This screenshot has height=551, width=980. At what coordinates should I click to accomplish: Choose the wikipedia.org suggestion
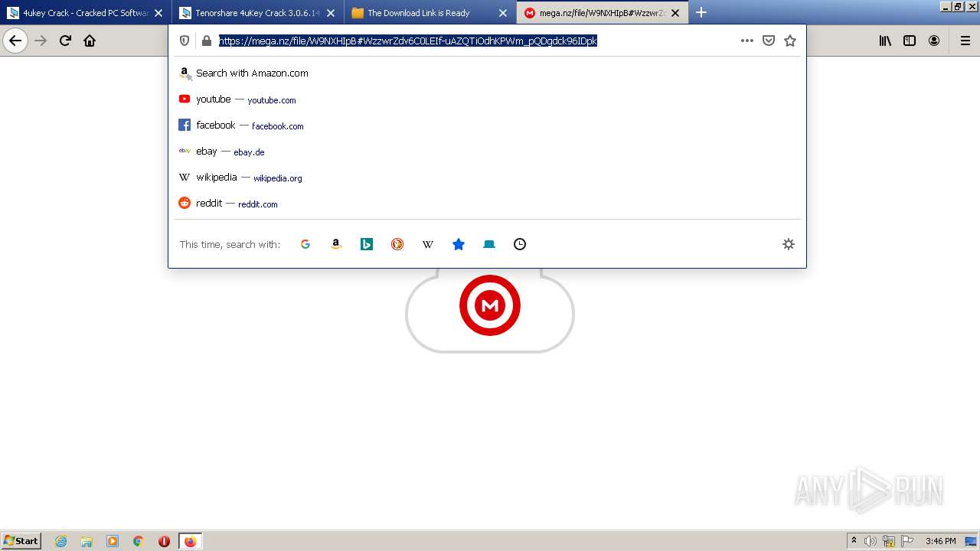487,178
